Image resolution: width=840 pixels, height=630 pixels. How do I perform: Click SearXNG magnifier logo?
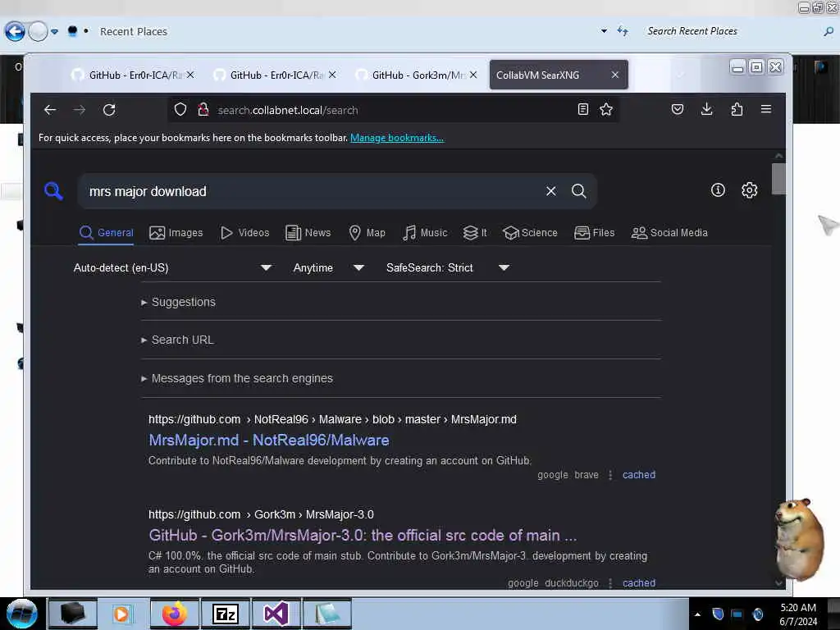pos(53,190)
